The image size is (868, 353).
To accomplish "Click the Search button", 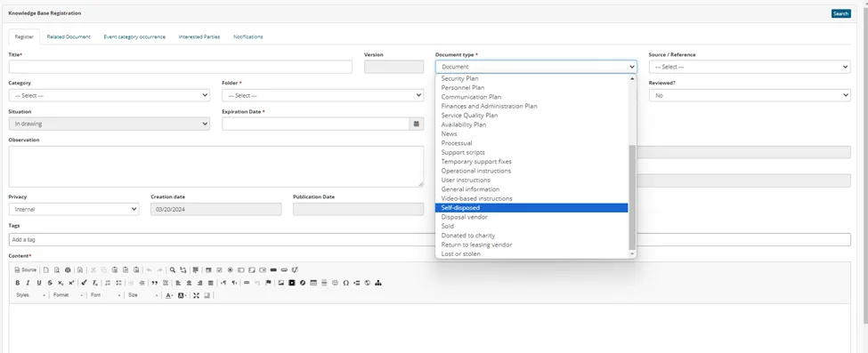I will 841,14.
